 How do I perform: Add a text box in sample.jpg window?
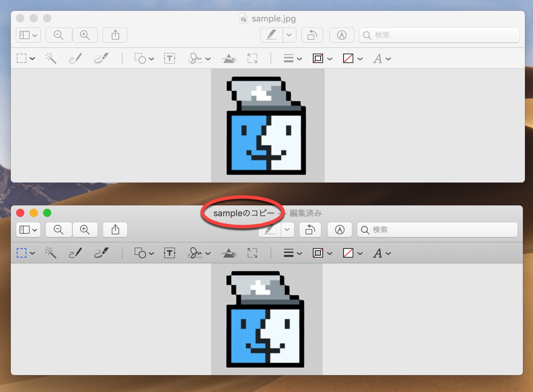pos(169,59)
